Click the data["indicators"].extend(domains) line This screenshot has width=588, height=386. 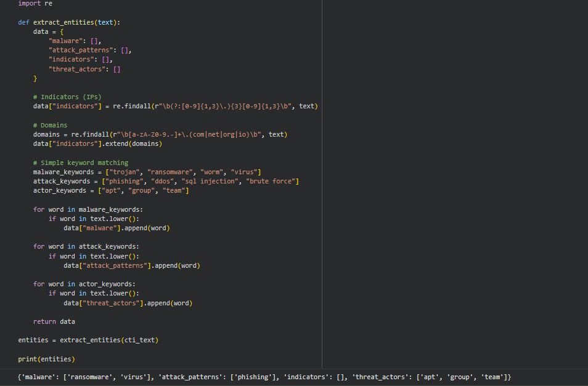pyautogui.click(x=97, y=144)
